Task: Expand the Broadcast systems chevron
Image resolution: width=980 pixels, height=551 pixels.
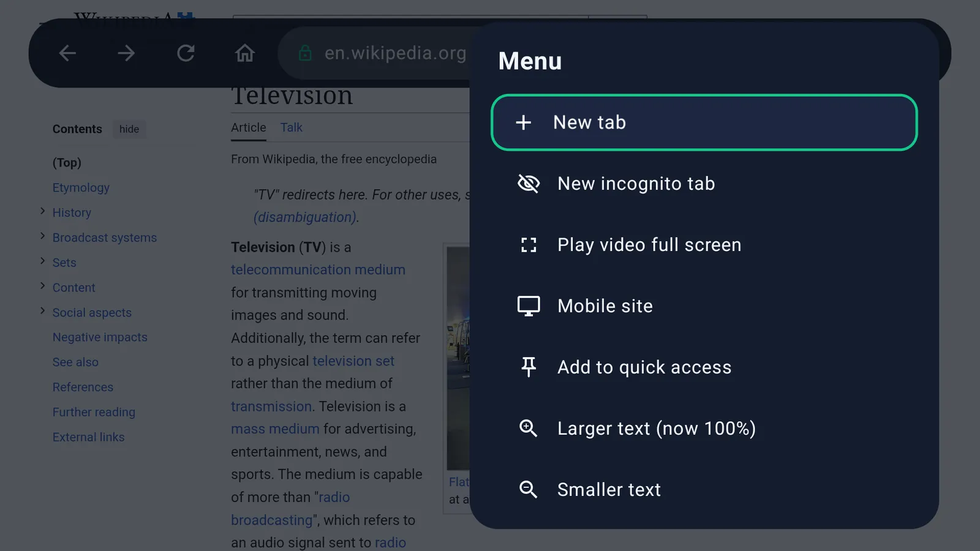Action: coord(42,236)
